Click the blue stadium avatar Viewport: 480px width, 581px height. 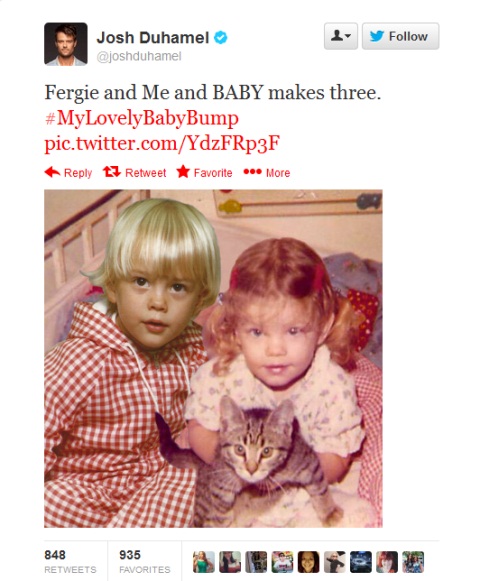361,562
